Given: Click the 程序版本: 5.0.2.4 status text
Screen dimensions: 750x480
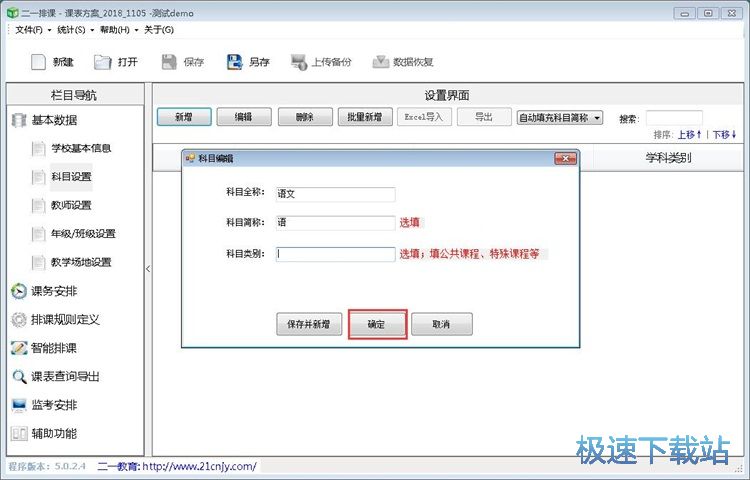Looking at the screenshot, I should coord(47,466).
